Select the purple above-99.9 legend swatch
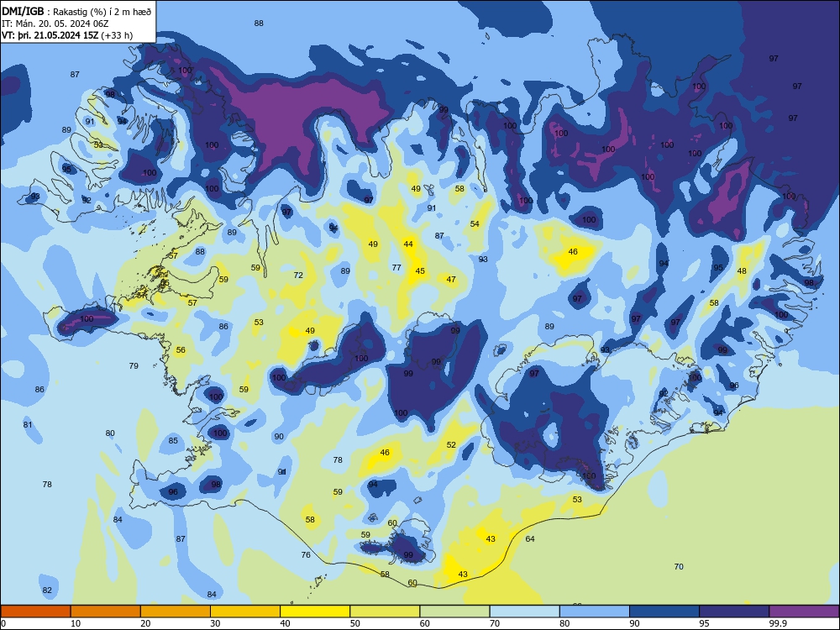840x630 pixels. point(804,612)
